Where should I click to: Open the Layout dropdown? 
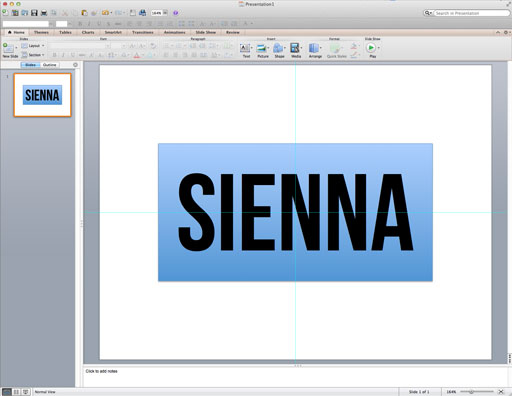33,46
